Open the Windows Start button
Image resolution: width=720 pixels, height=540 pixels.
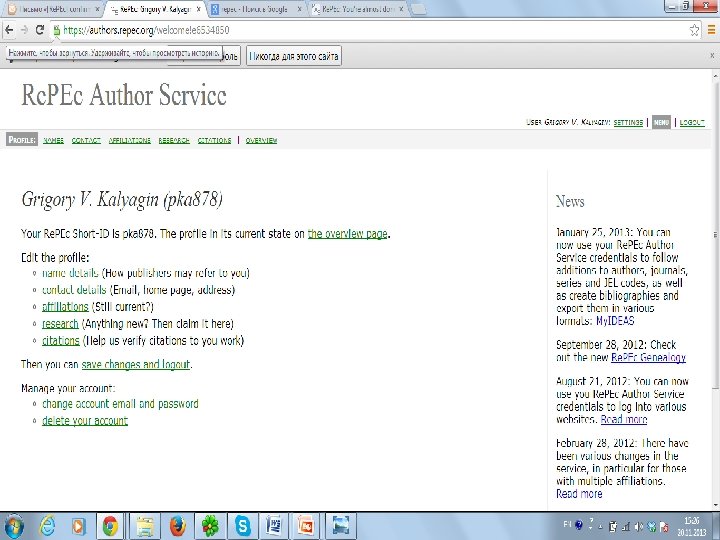pos(15,526)
